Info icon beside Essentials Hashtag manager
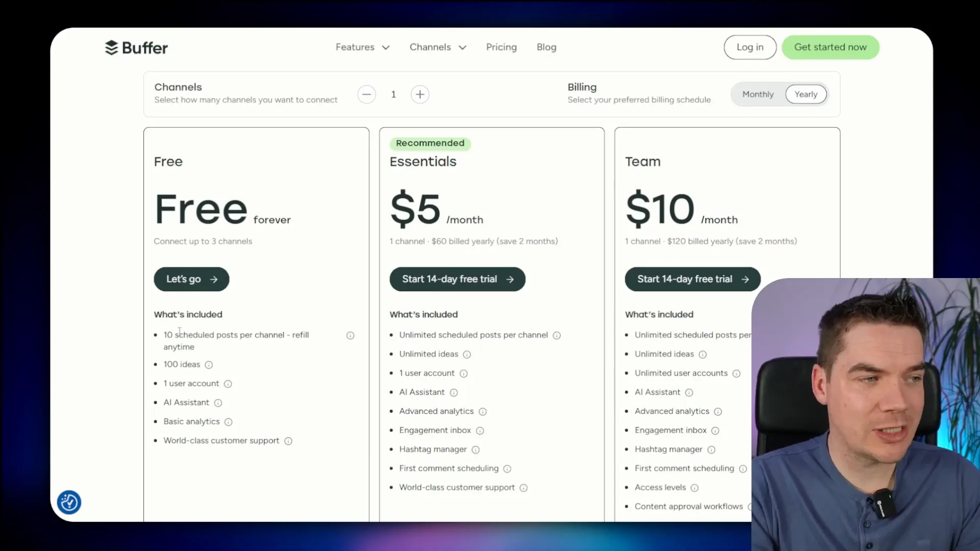The width and height of the screenshot is (980, 551). point(476,449)
